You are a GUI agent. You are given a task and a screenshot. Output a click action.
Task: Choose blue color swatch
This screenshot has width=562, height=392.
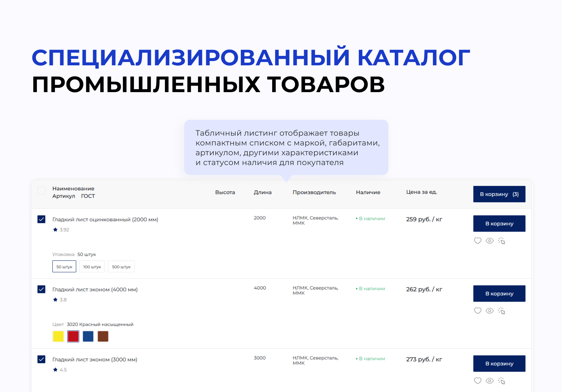coord(88,336)
